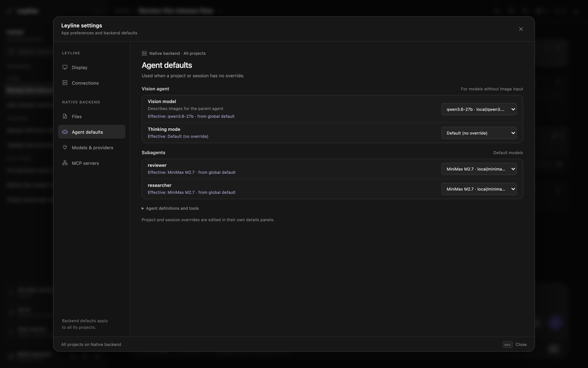Click the 'researcher' subagent label
Viewport: 588px width, 368px height.
point(159,185)
